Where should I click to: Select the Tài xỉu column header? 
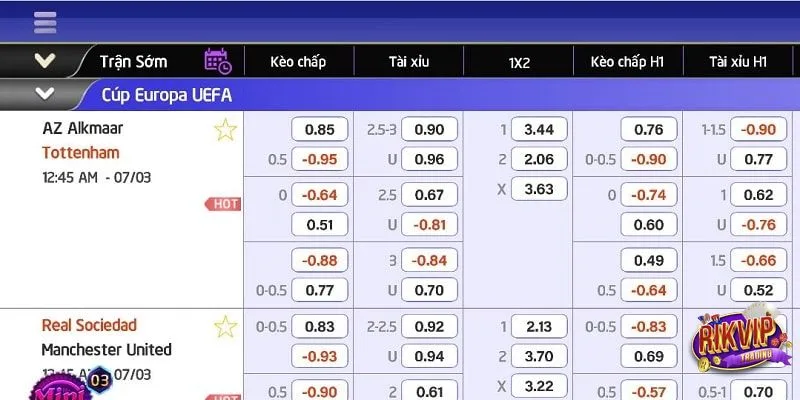(x=408, y=62)
